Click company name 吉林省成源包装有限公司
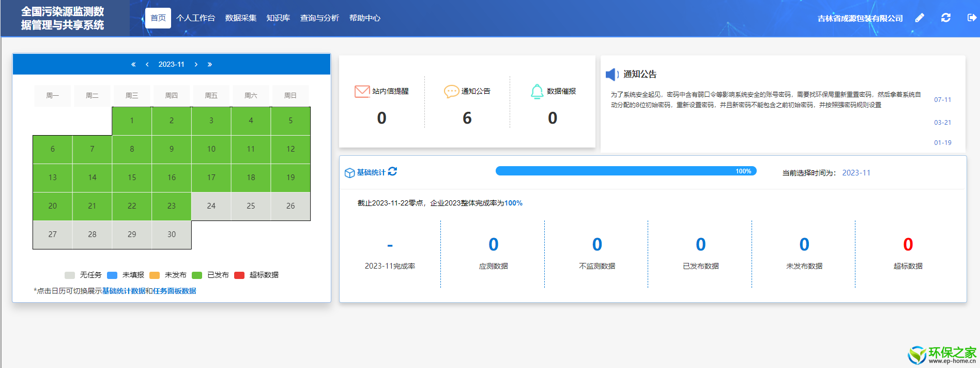 coord(860,18)
